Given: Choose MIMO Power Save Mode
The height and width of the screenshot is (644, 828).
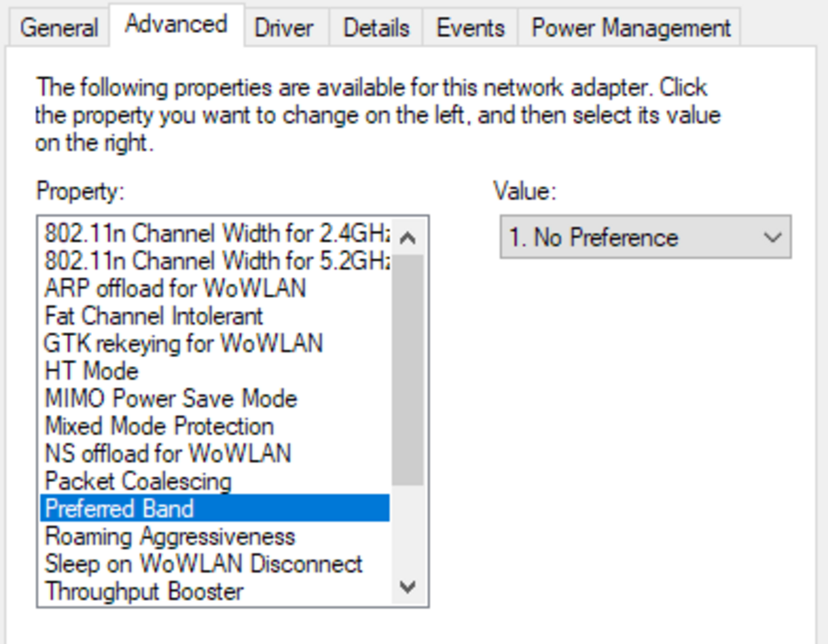Looking at the screenshot, I should click(x=215, y=398).
